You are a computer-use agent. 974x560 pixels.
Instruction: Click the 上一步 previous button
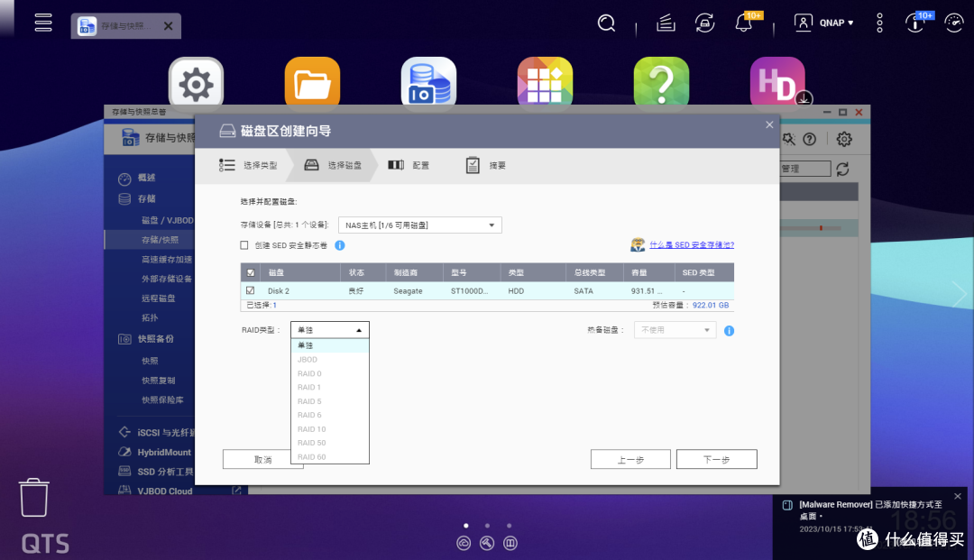[x=630, y=459]
